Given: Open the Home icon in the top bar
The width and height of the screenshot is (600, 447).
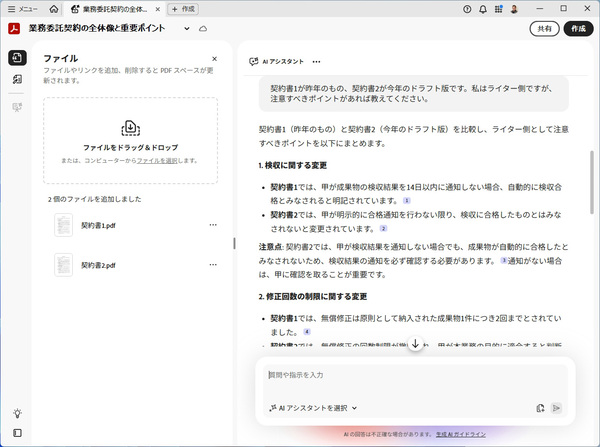Looking at the screenshot, I should [54, 9].
